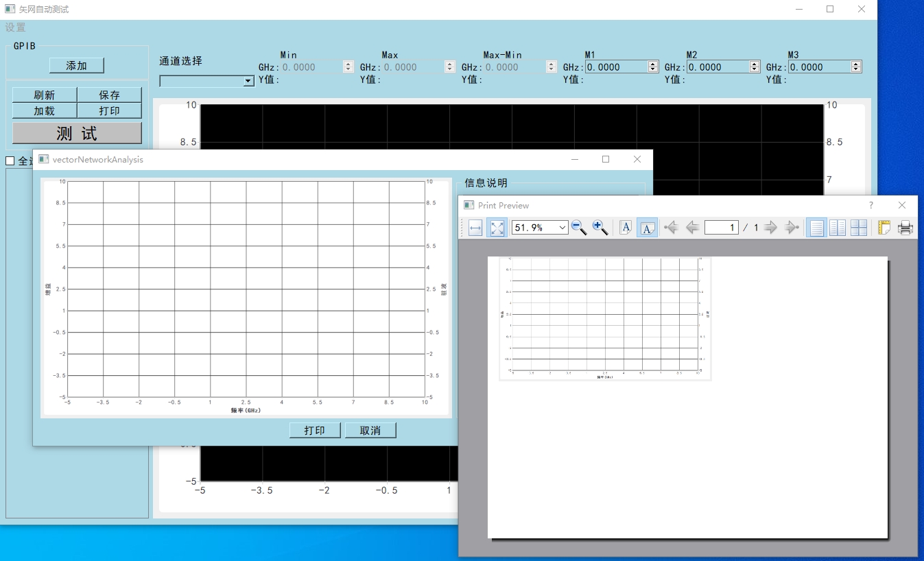Close the 矢网自动测试 main window
Viewport: 924px width, 561px height.
pyautogui.click(x=862, y=9)
